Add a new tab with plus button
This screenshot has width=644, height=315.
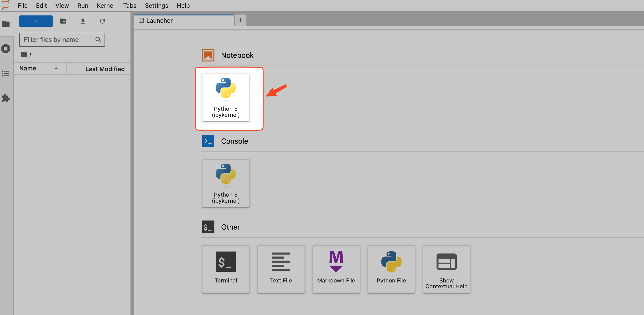(x=240, y=20)
